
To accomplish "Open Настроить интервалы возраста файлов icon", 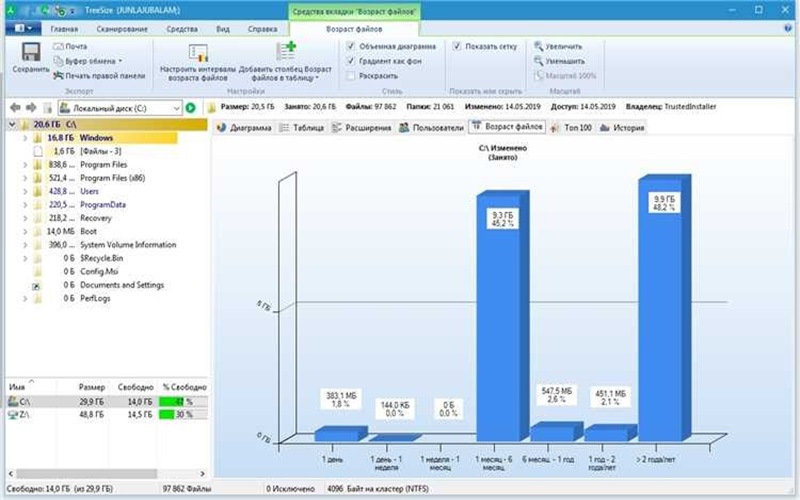I will (197, 52).
